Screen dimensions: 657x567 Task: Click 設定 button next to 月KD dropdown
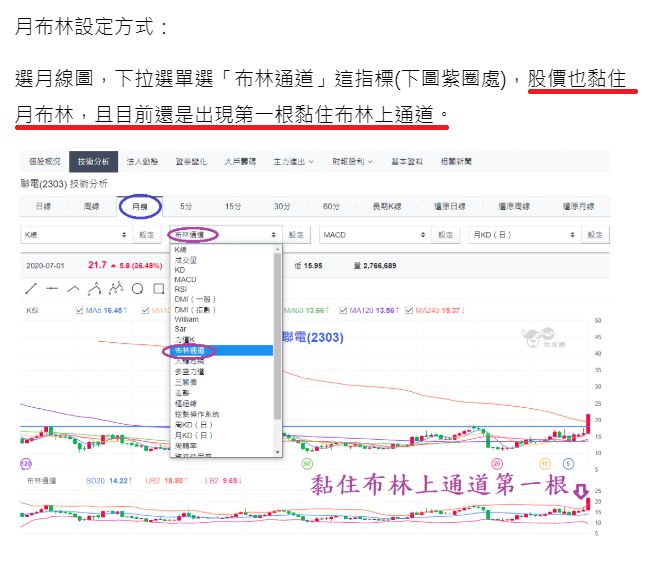595,235
